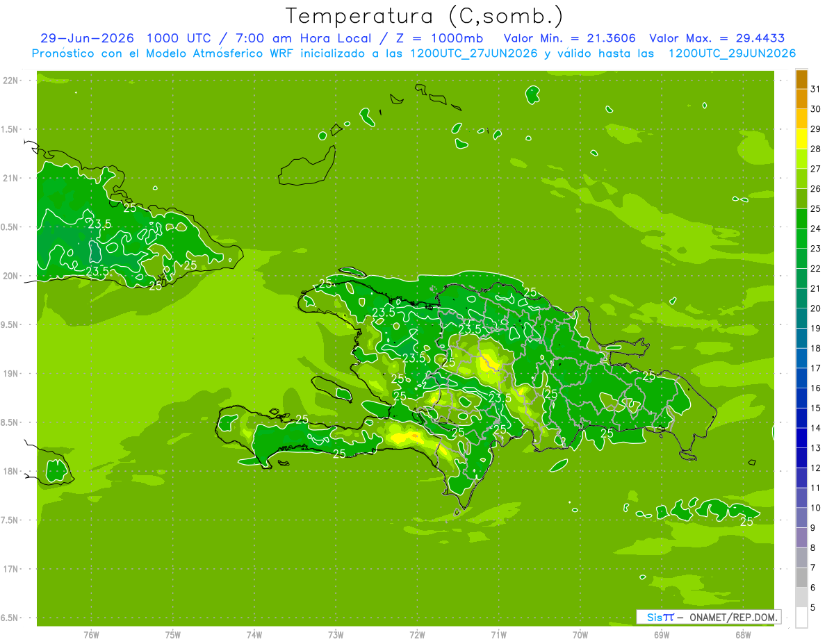The width and height of the screenshot is (834, 644).
Task: Click Valor Max. = 29.4433
Action: [x=717, y=38]
